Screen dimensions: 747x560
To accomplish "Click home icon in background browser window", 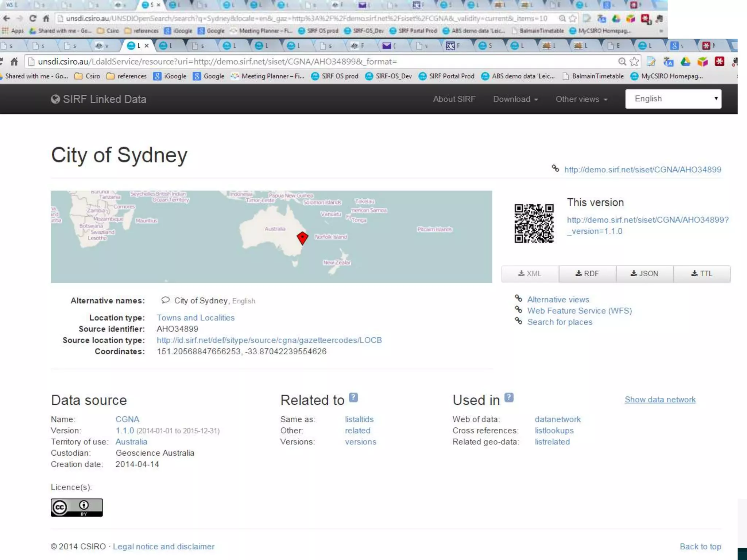I will [46, 18].
